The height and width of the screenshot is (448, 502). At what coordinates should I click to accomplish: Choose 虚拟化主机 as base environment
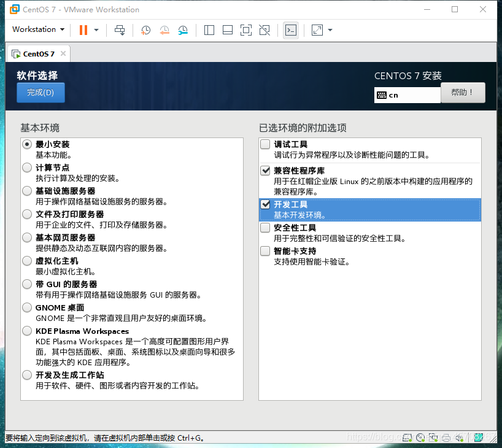click(26, 261)
